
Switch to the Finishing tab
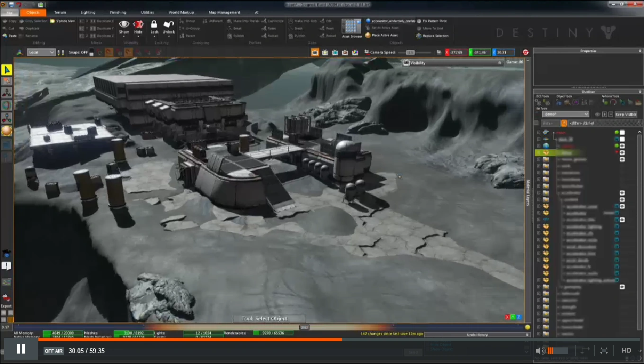[118, 12]
